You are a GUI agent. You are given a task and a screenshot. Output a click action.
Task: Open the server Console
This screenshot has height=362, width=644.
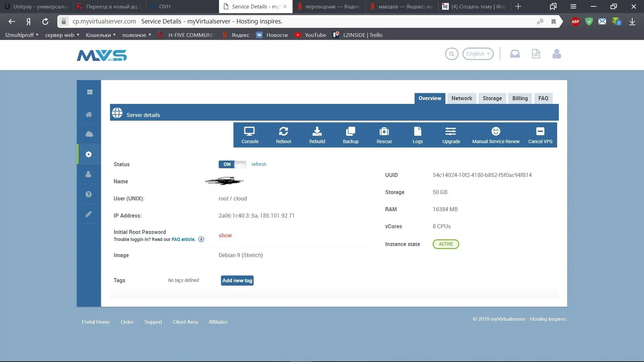coord(250,135)
